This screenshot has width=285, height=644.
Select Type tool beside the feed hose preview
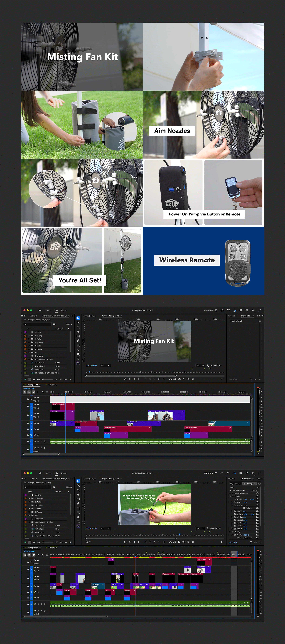(78, 521)
